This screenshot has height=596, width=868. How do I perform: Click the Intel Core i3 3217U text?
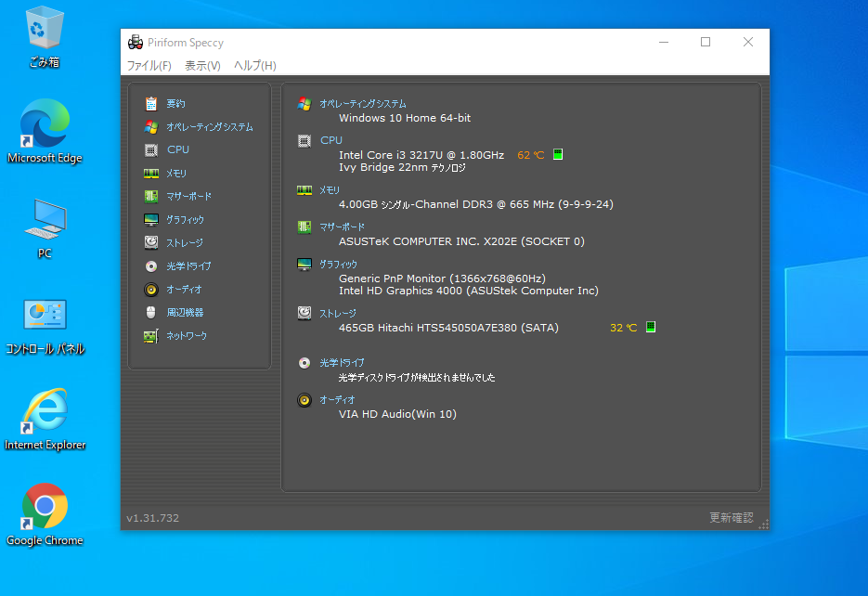(421, 155)
